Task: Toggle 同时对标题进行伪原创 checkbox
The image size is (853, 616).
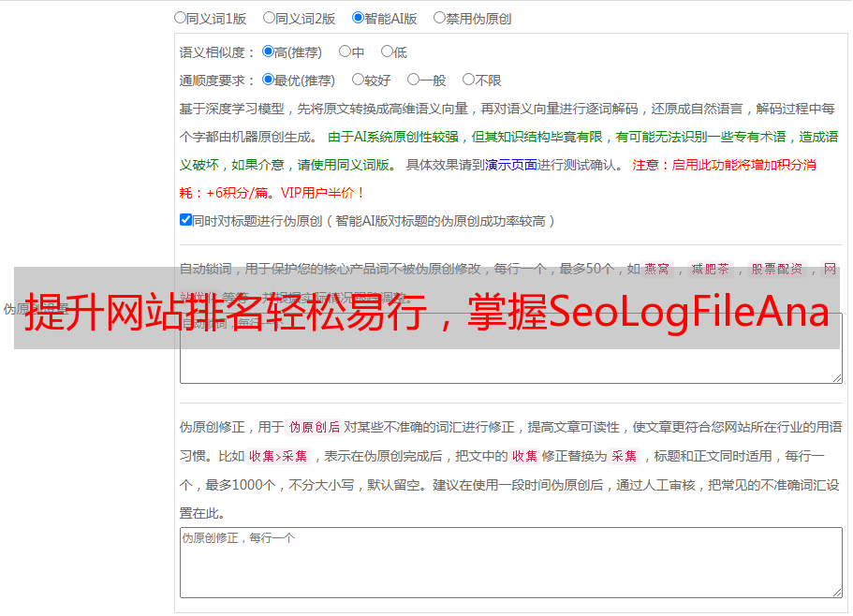Action: (185, 220)
